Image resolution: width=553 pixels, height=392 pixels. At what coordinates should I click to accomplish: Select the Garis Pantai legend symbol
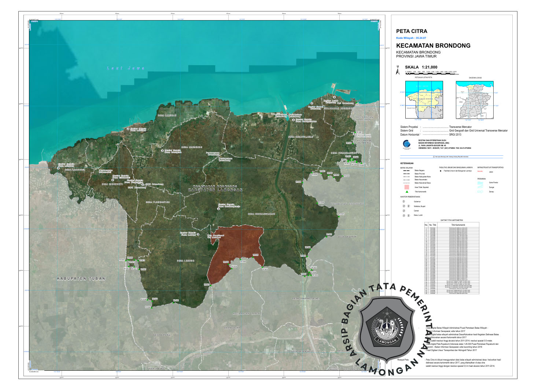pyautogui.click(x=480, y=182)
